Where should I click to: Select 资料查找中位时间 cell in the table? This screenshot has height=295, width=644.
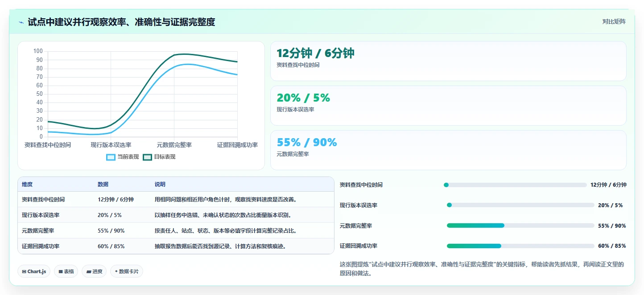43,200
